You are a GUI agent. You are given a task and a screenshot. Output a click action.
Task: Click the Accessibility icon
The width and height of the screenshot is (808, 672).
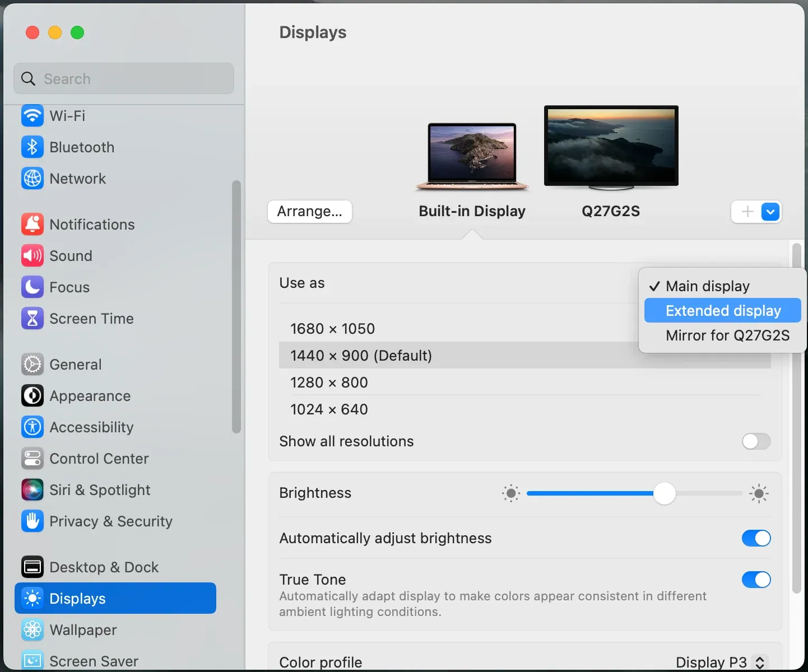coord(32,427)
